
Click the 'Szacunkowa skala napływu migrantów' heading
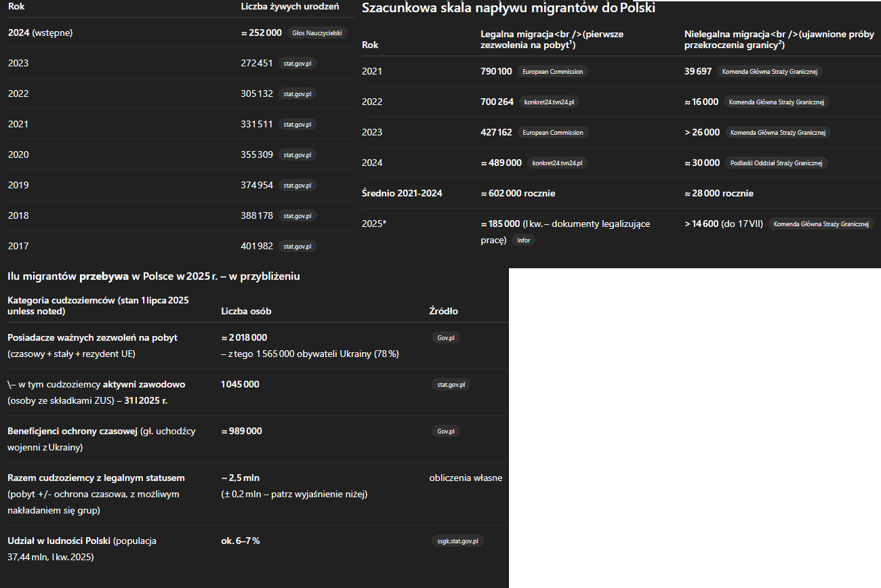[x=508, y=8]
